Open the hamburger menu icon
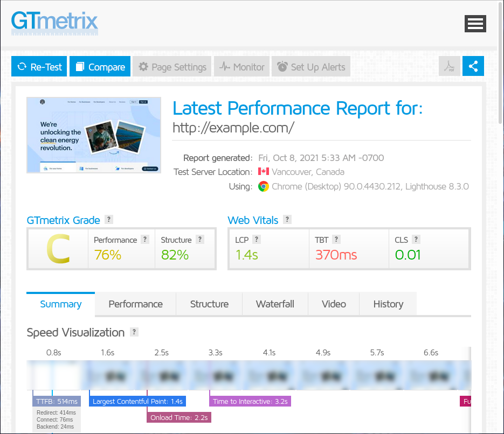Image resolution: width=504 pixels, height=434 pixels. click(475, 24)
